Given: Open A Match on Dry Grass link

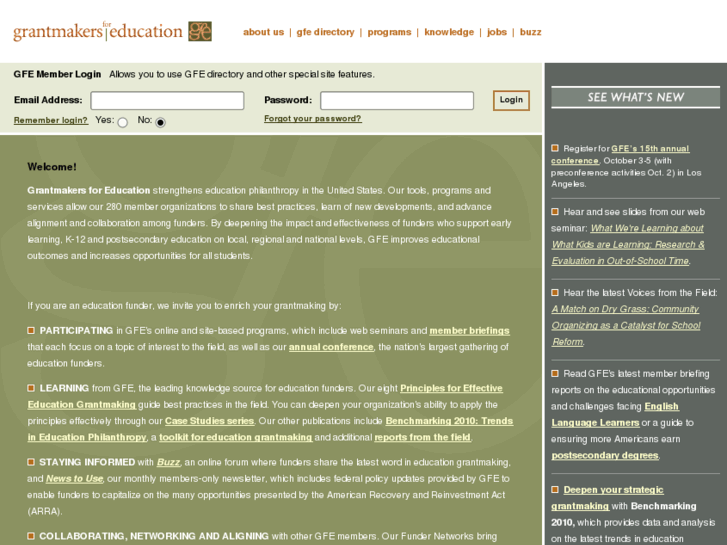Looking at the screenshot, I should [x=625, y=325].
